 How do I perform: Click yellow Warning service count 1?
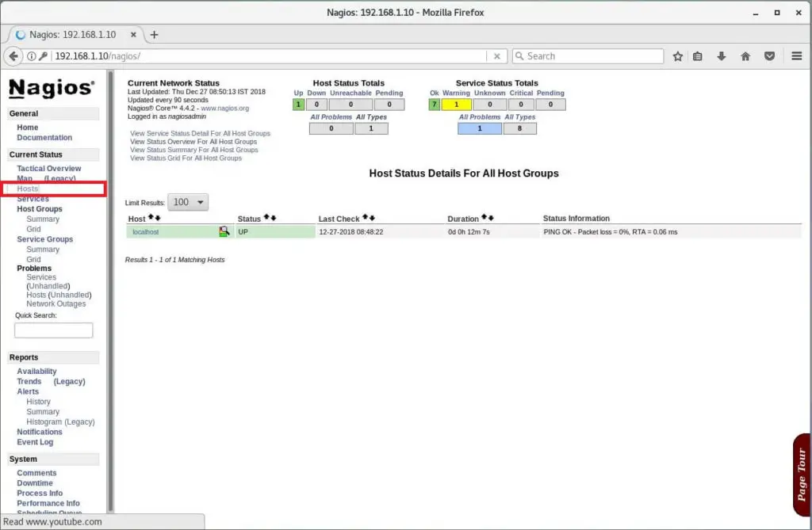[x=456, y=105]
